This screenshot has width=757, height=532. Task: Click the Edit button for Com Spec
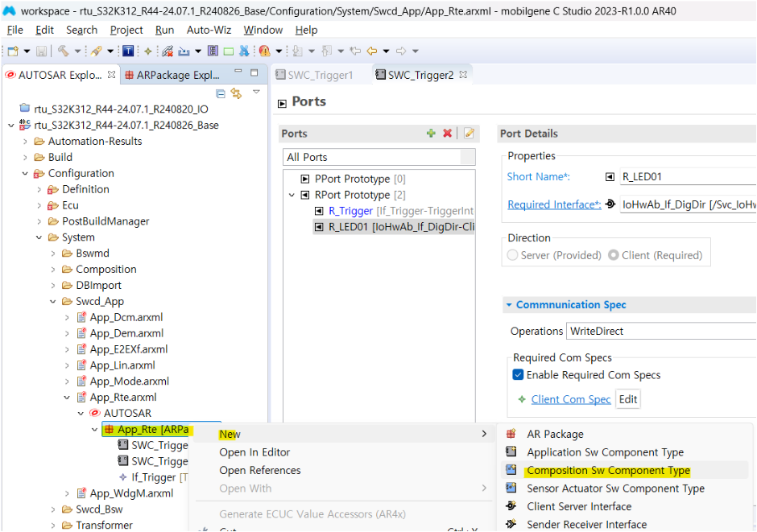pos(627,399)
